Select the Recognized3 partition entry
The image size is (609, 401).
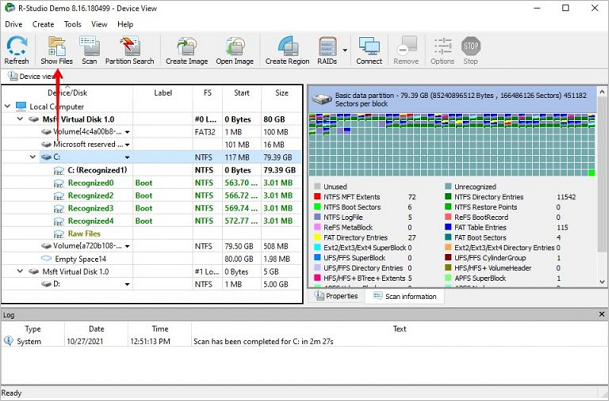click(x=90, y=208)
